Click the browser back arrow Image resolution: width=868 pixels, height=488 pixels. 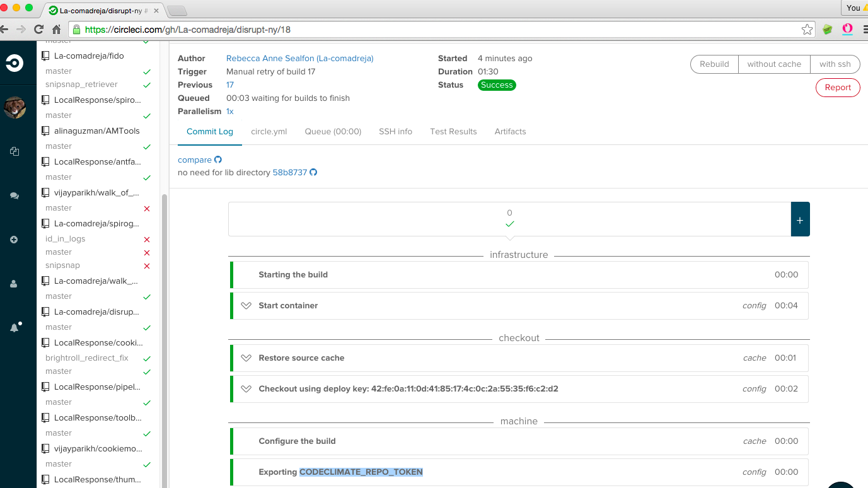(x=5, y=29)
